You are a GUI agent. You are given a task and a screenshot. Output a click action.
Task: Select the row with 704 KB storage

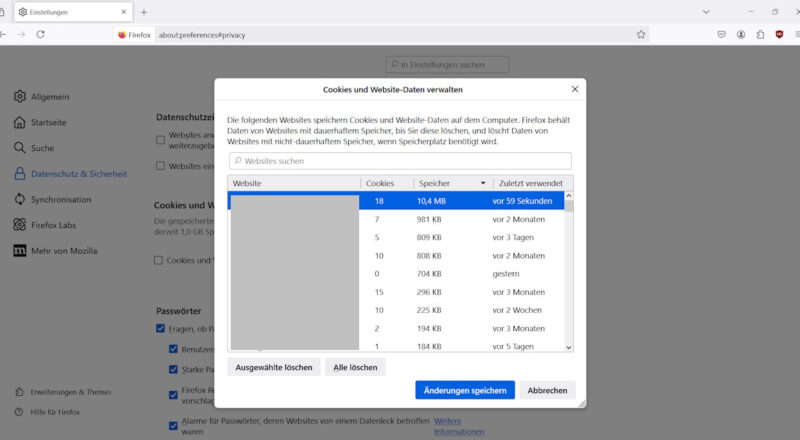click(x=396, y=274)
